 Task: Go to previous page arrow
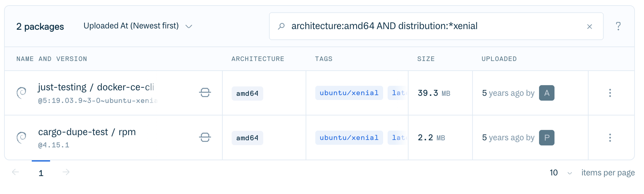pos(15,172)
